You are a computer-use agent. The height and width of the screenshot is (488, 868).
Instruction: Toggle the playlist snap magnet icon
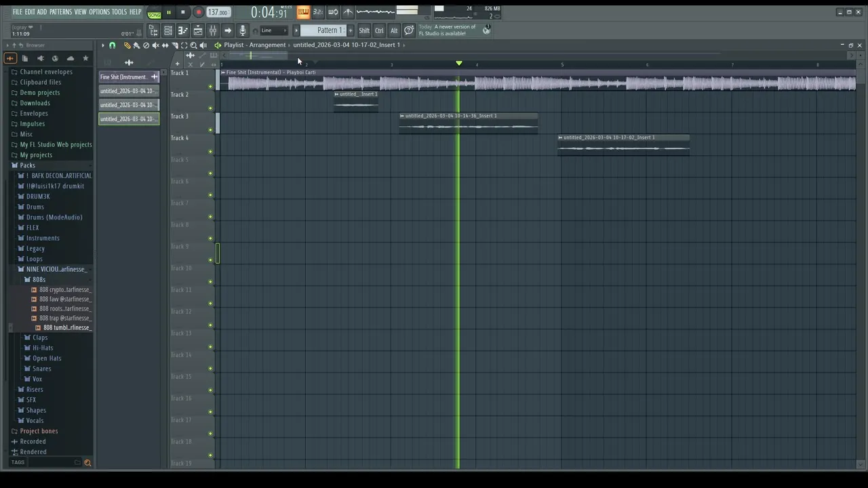click(113, 45)
